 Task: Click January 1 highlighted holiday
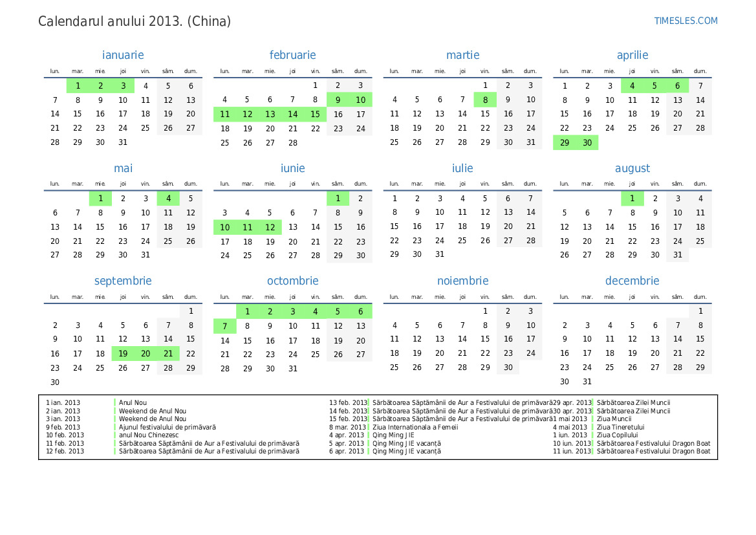(78, 85)
